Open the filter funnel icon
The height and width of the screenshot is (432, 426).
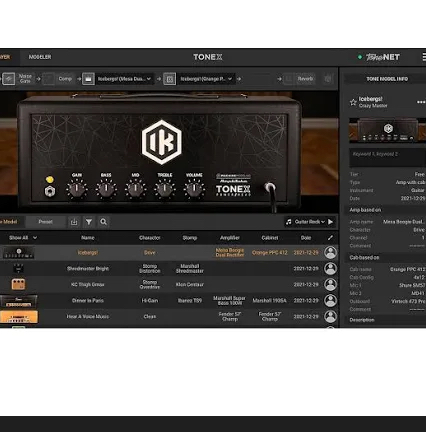[89, 222]
